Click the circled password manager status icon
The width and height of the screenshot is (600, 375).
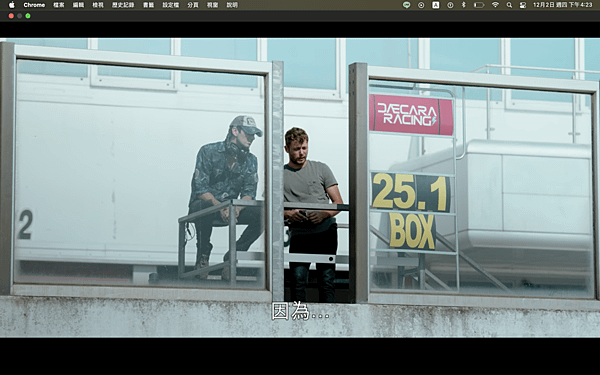pyautogui.click(x=450, y=5)
